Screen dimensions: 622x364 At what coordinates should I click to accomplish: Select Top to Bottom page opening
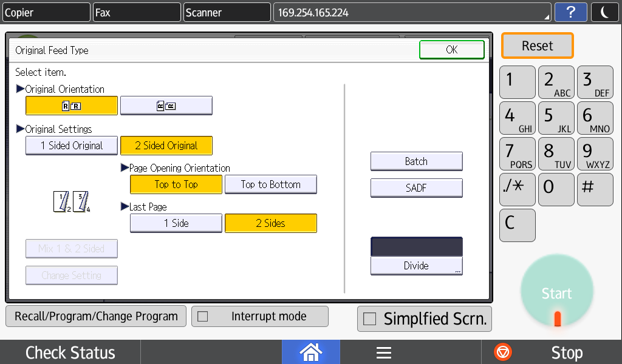pos(270,184)
